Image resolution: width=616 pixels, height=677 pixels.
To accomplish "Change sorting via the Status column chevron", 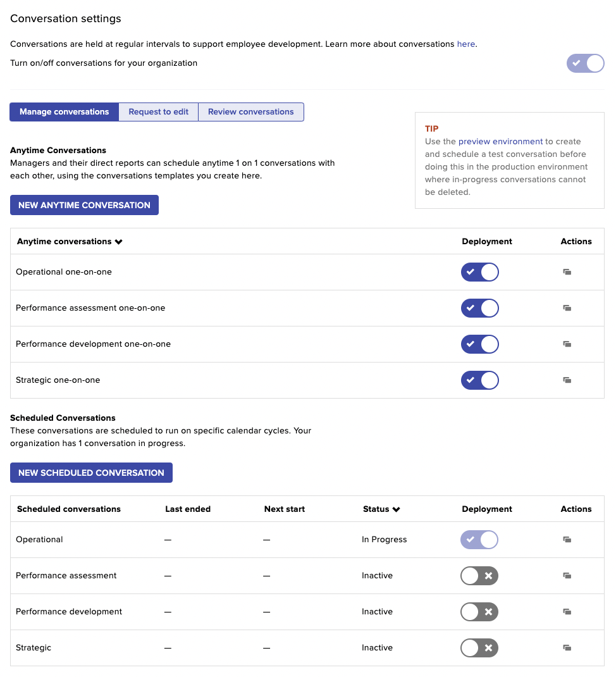I will coord(397,509).
